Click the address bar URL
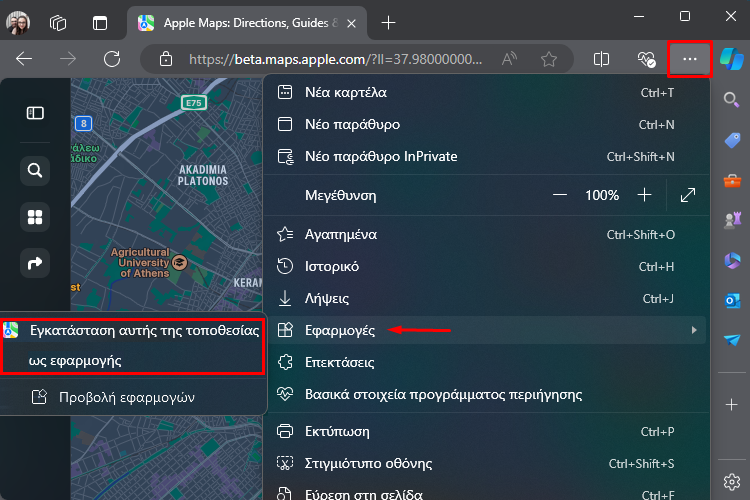 [335, 59]
